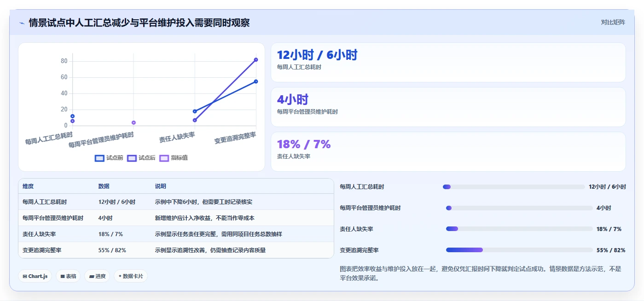
Task: Select the 每周人工汇总耗时 point at value 12
Action: [73, 116]
